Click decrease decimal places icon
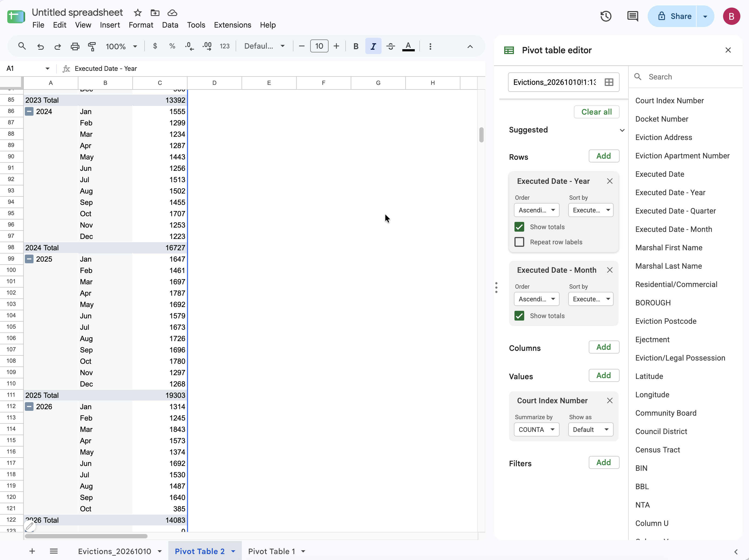Screen dimensions: 749x560 190,46
